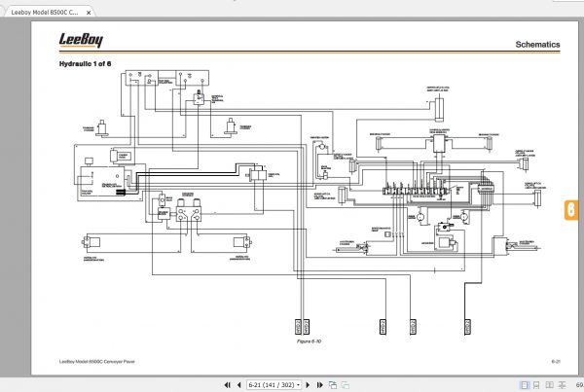Click the Schematics header text
Image resolution: width=584 pixels, height=392 pixels.
click(x=537, y=45)
